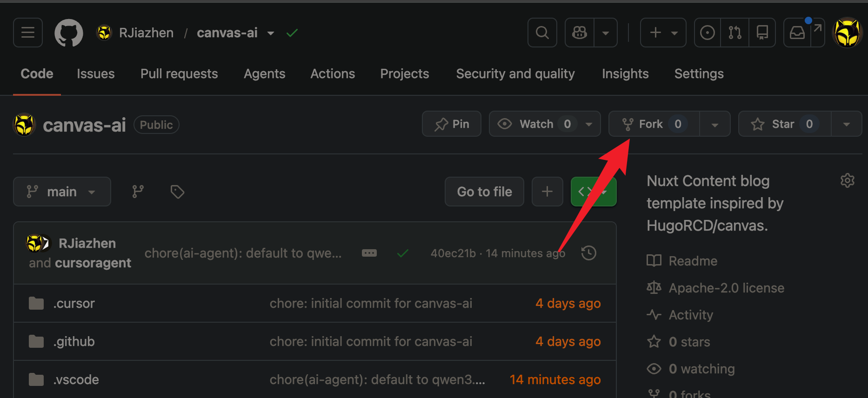The height and width of the screenshot is (398, 868).
Task: Open the notifications inbox icon
Action: [x=797, y=33]
